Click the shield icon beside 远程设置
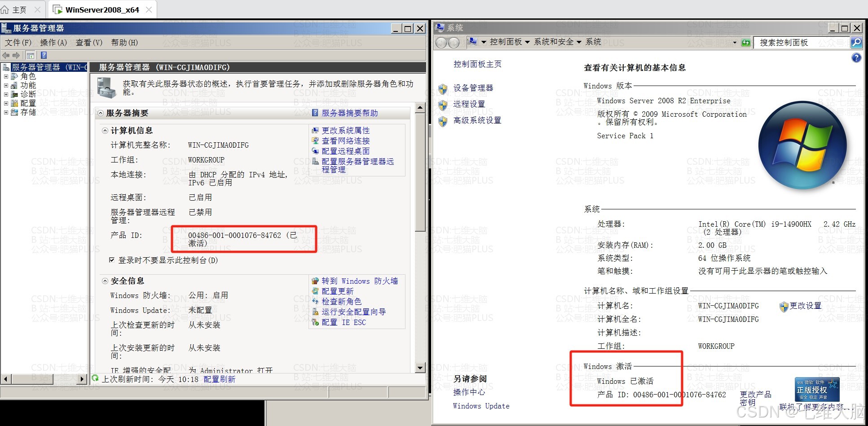 click(x=443, y=105)
